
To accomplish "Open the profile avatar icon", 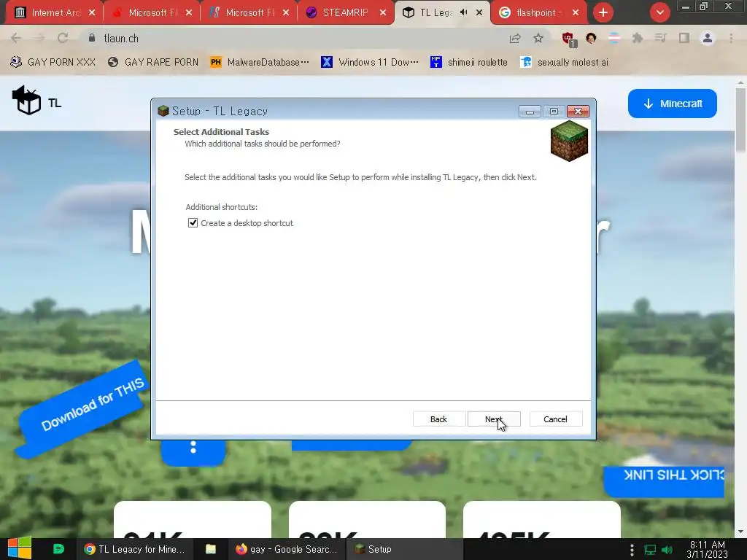I will tap(708, 38).
